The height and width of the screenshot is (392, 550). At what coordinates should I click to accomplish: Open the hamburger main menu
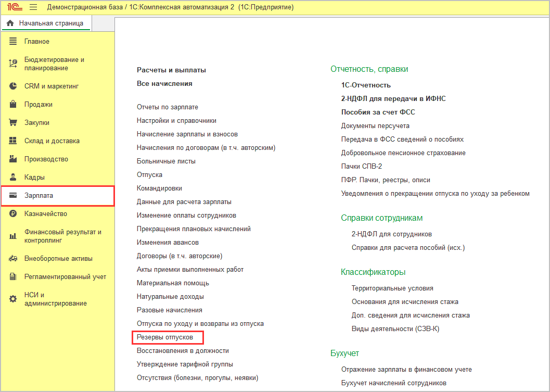pos(33,7)
